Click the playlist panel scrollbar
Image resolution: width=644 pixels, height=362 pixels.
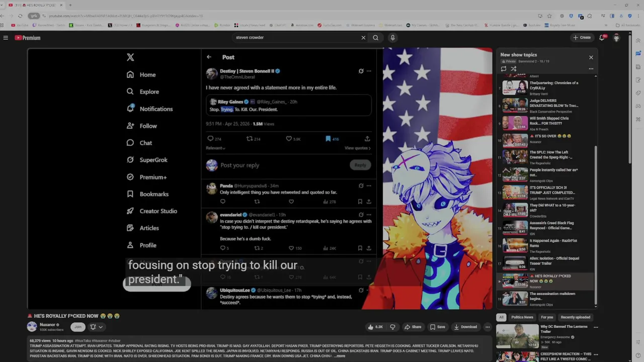[596, 226]
